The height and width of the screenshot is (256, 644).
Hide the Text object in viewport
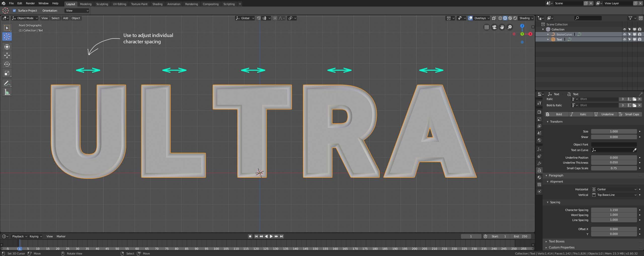point(624,39)
